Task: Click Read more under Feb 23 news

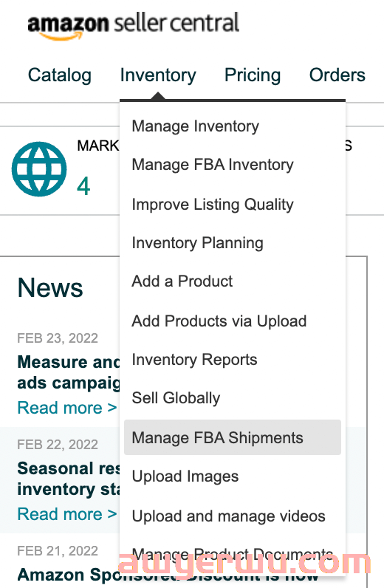Action: (x=67, y=408)
